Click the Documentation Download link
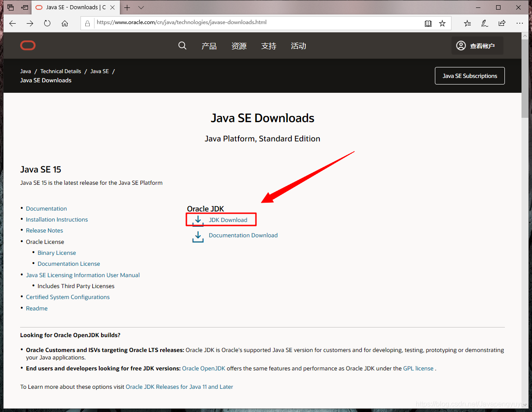 (243, 235)
